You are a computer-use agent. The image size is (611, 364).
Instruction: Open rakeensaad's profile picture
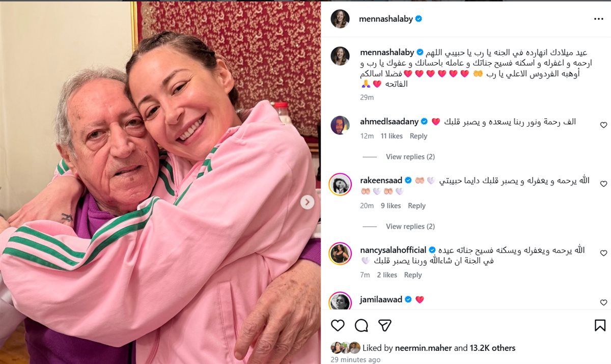(x=340, y=184)
